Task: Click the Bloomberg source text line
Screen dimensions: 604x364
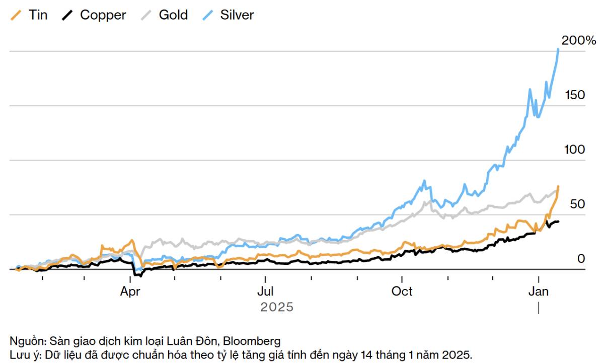Action: [145, 341]
